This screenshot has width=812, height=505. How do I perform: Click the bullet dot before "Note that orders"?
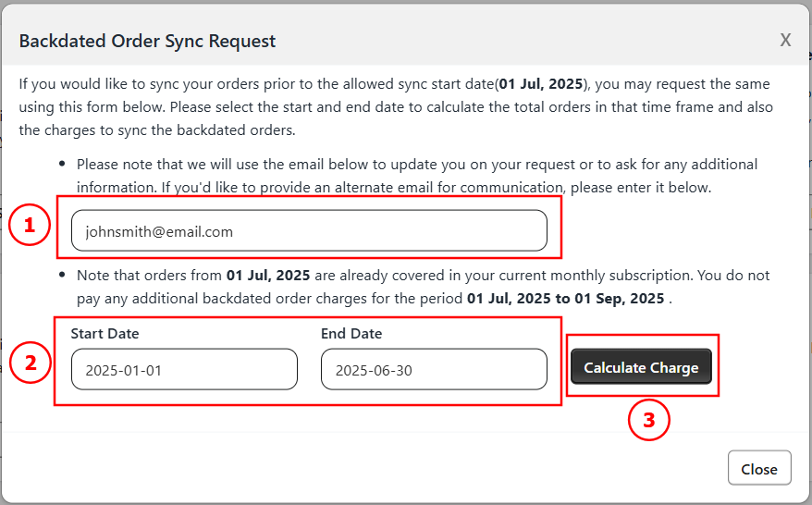pos(62,276)
